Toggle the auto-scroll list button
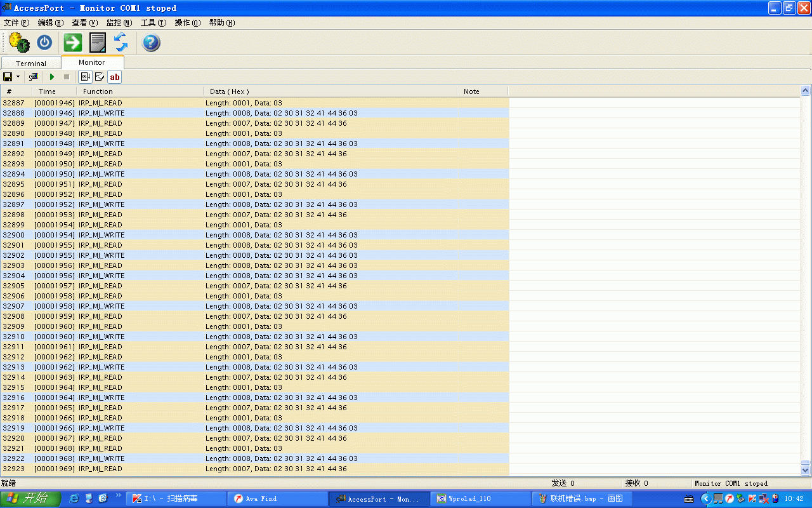Viewport: 812px width, 508px height. point(85,77)
